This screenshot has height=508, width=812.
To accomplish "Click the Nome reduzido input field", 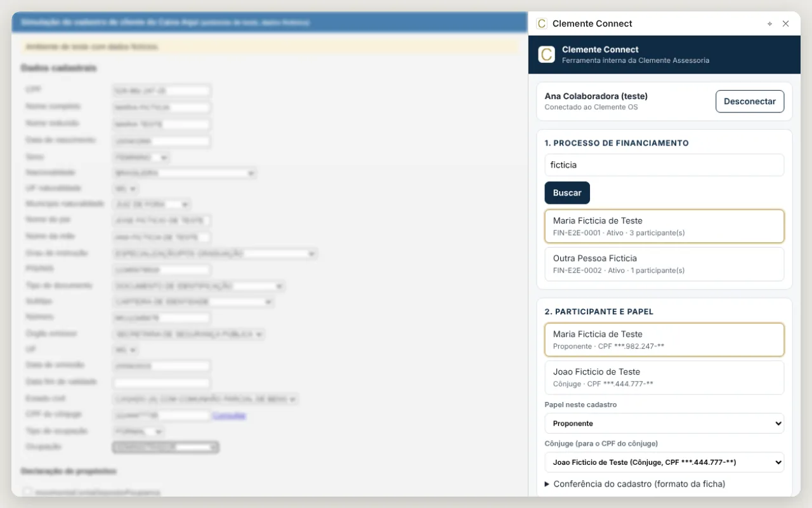I will (162, 124).
